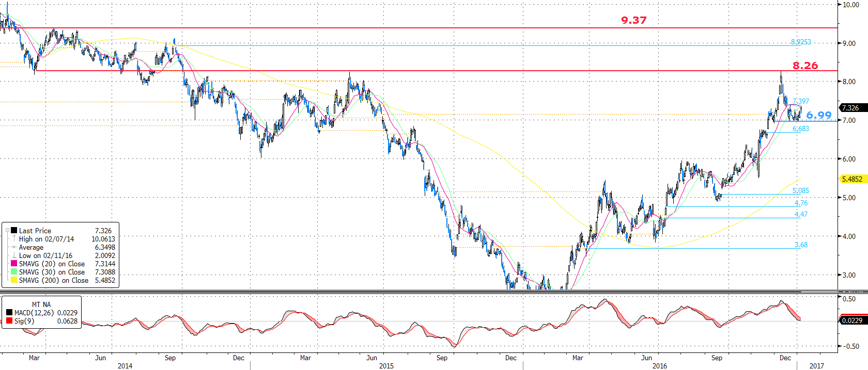Click the Low marker icon in legend
This screenshot has height=370, width=868.
pos(14,255)
